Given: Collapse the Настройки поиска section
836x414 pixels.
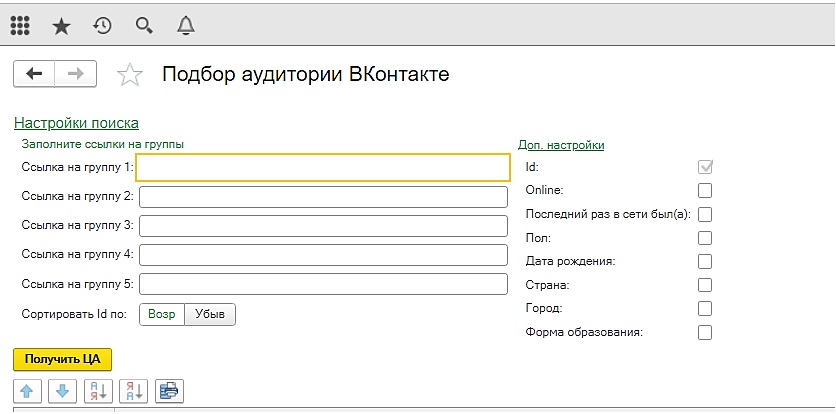Looking at the screenshot, I should click(x=76, y=123).
